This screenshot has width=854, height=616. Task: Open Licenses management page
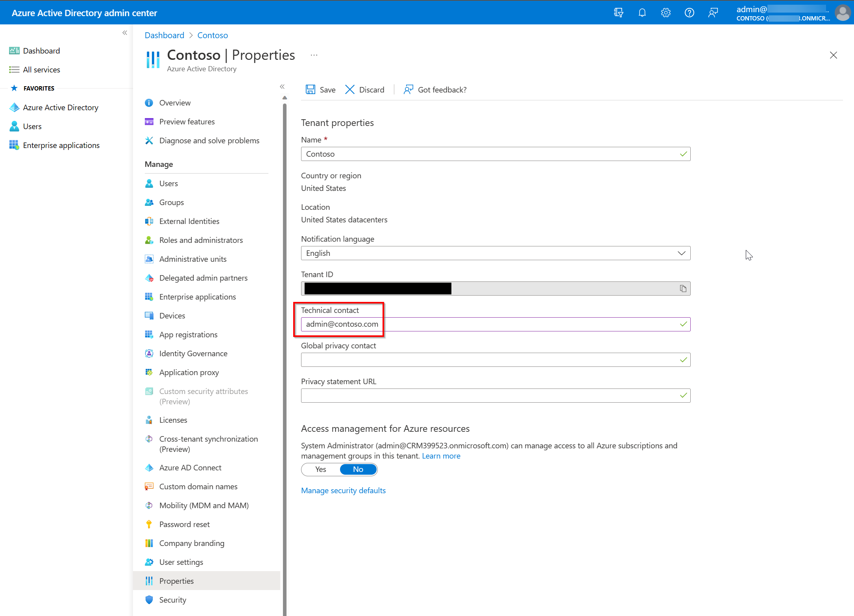tap(173, 420)
